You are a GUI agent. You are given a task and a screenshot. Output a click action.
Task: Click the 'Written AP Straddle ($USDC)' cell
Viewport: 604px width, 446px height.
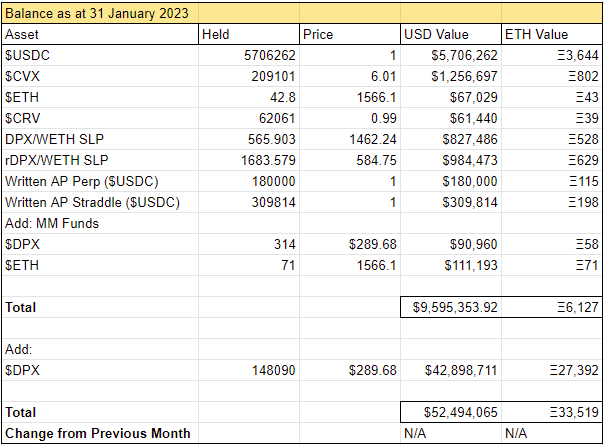tap(92, 202)
